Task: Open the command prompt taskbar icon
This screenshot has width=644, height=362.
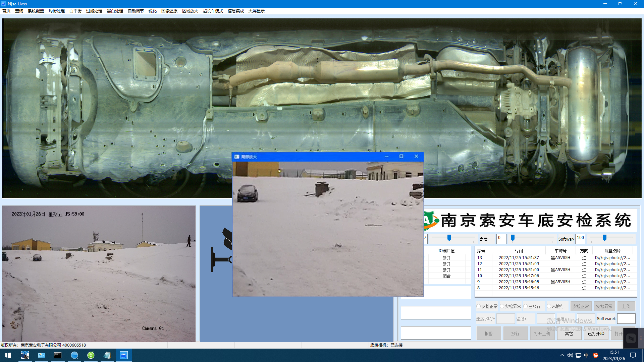Action: click(58, 355)
